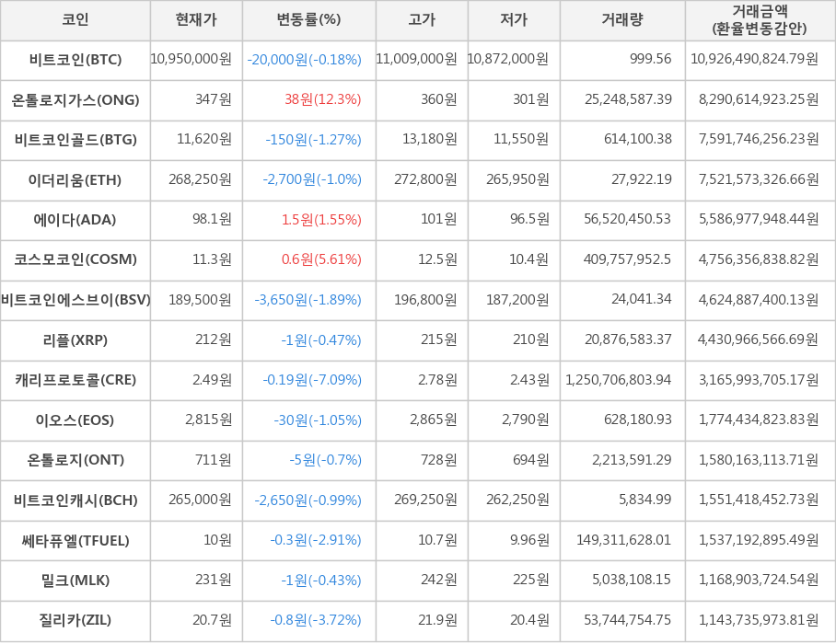The width and height of the screenshot is (836, 644).
Task: Click 코스모코인(COSM) coin name
Action: [x=75, y=259]
